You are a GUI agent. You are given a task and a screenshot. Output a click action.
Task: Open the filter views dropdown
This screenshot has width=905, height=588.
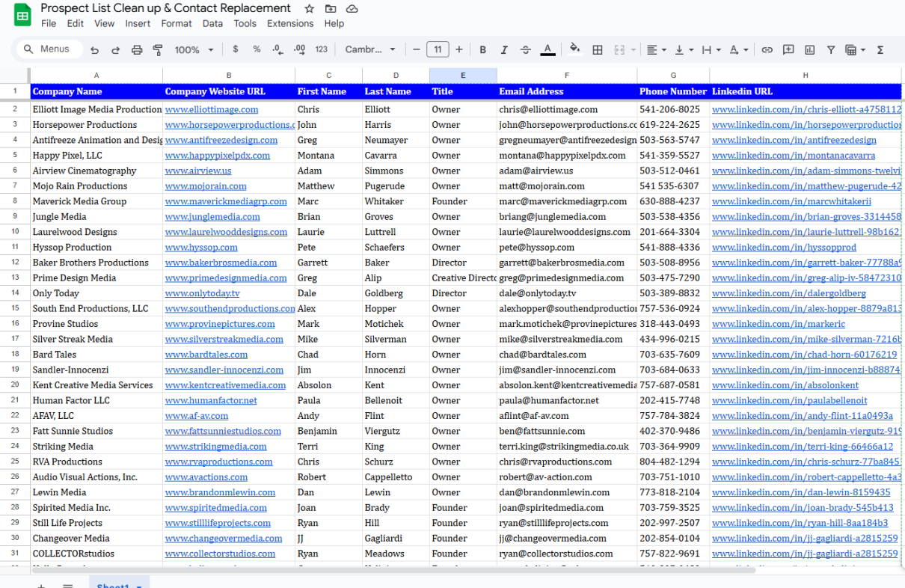click(x=855, y=50)
